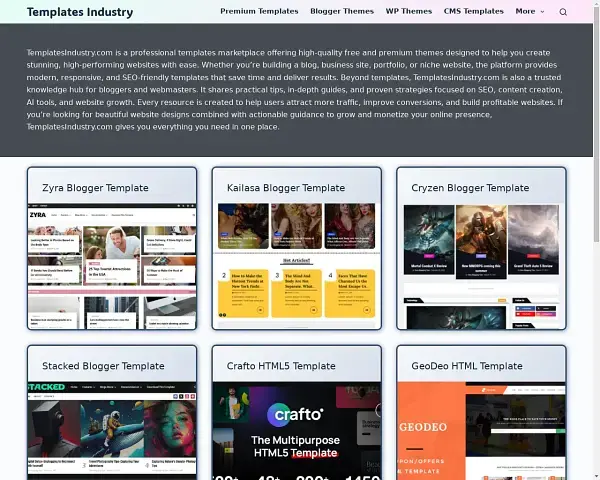Open Cryzen Blogger Template title link
Screen dimensions: 600x480
470,188
